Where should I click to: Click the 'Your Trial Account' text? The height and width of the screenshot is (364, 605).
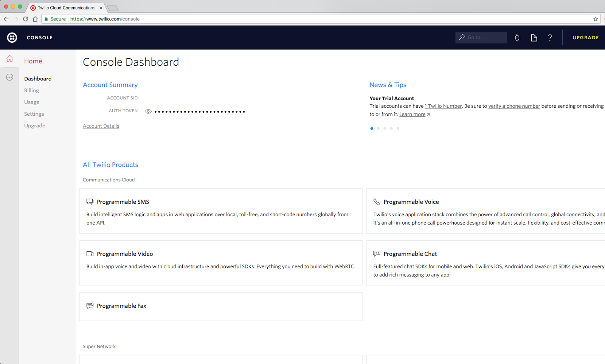tap(392, 98)
